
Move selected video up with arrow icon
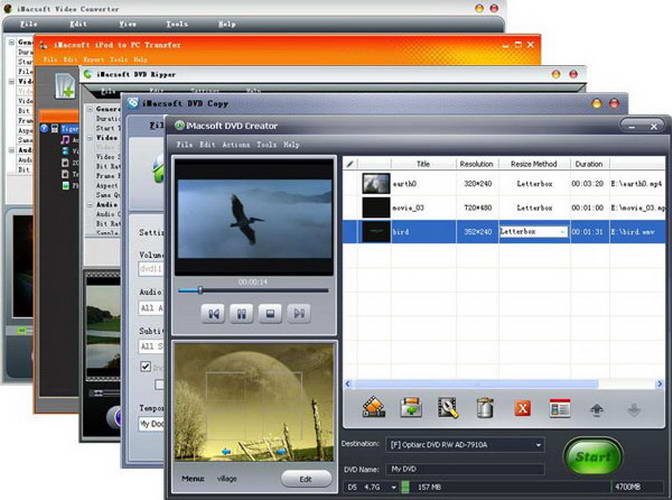click(x=598, y=407)
